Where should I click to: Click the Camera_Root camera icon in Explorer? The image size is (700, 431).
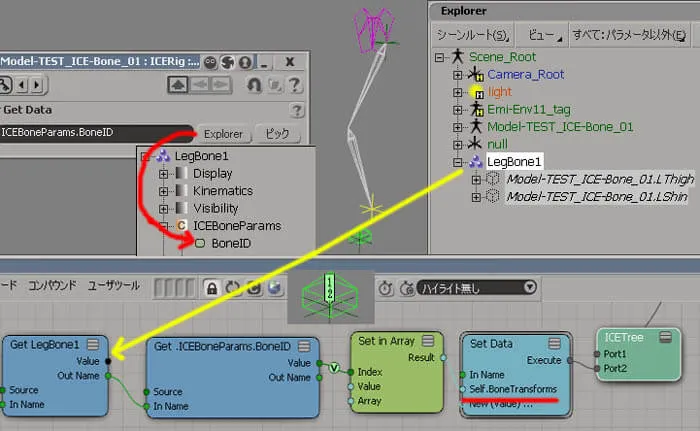[x=476, y=74]
